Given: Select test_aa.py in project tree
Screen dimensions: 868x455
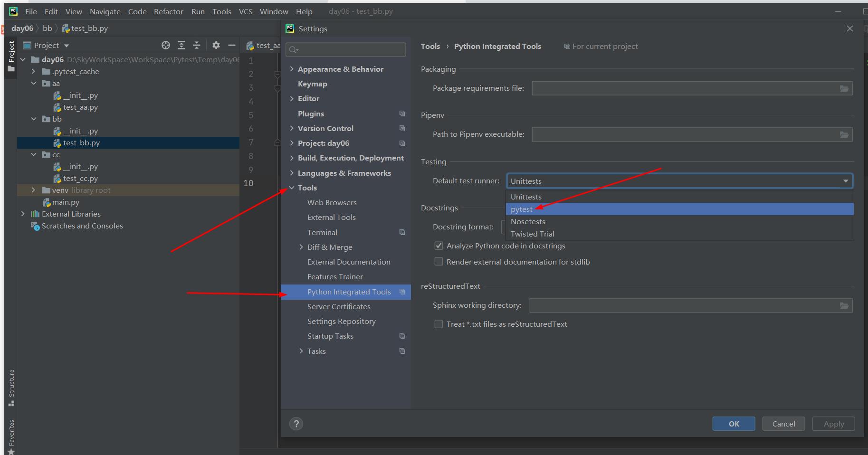Looking at the screenshot, I should pyautogui.click(x=80, y=107).
